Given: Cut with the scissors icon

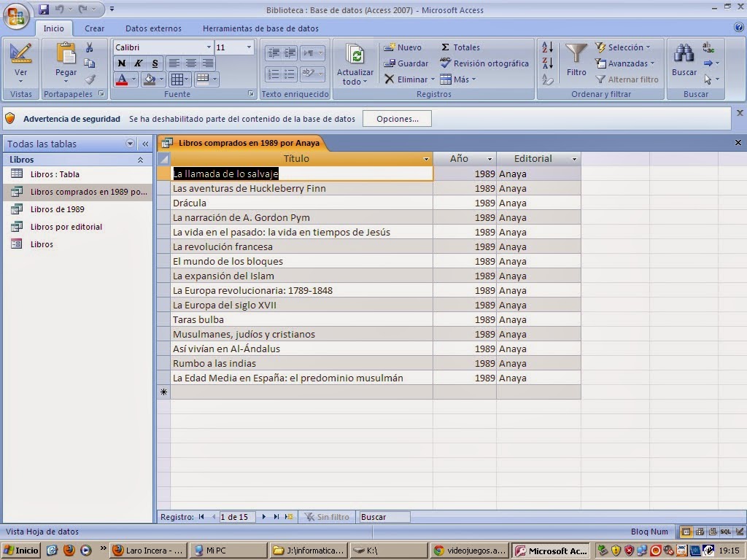Looking at the screenshot, I should [x=89, y=47].
